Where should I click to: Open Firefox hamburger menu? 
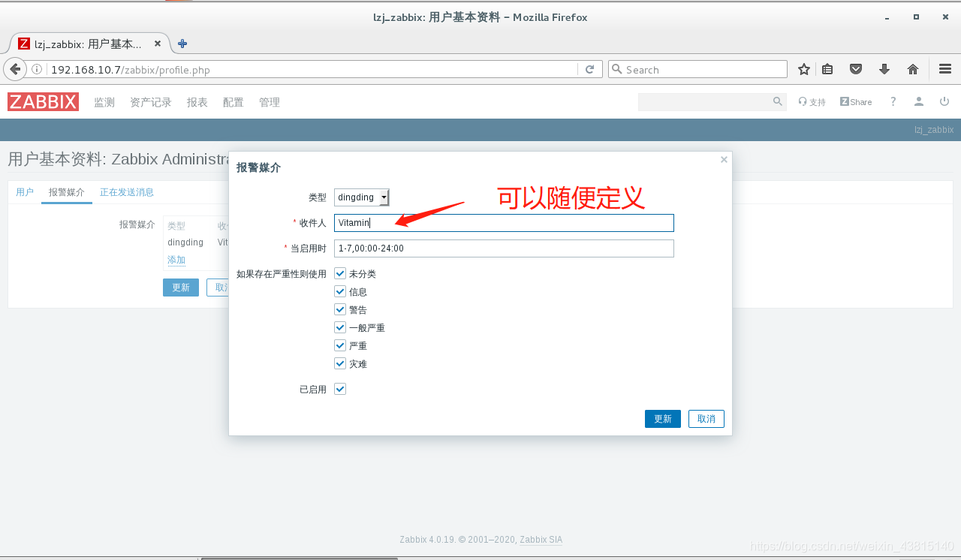[x=945, y=69]
